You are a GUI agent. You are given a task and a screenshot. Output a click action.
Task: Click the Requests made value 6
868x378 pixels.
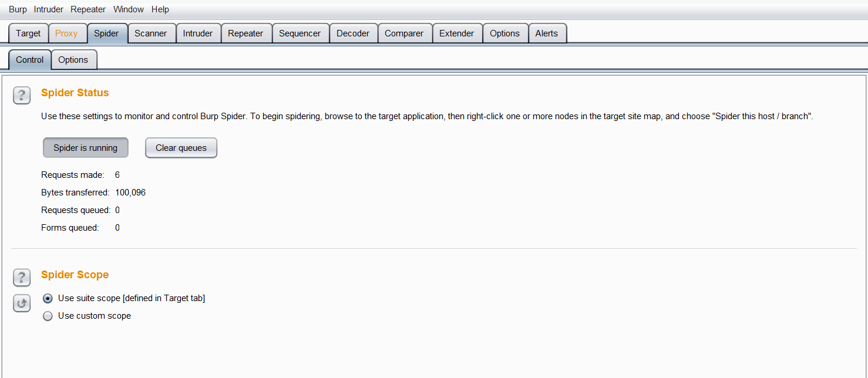click(117, 175)
